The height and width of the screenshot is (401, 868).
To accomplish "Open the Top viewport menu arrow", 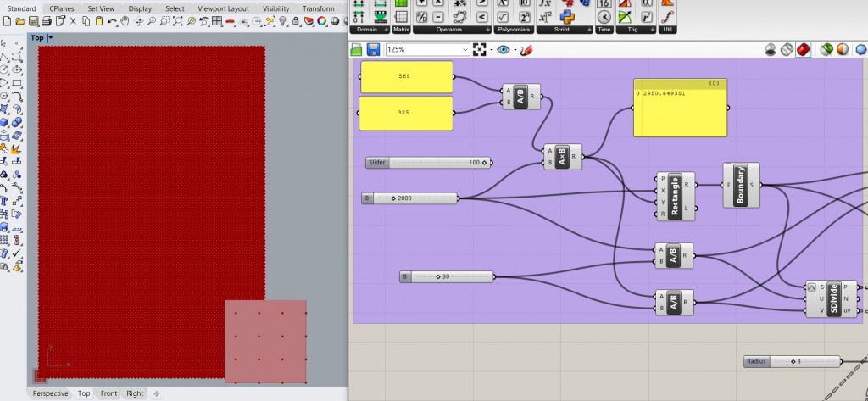I will coord(50,37).
